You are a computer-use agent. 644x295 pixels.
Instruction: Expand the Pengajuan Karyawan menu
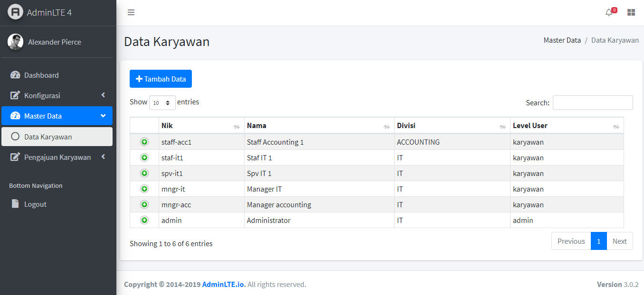point(57,157)
